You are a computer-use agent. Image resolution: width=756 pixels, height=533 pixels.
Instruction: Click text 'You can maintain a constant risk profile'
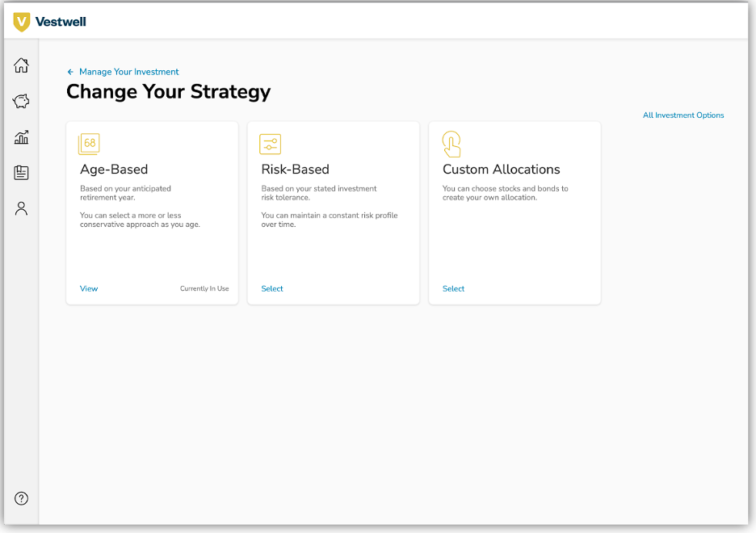330,216
